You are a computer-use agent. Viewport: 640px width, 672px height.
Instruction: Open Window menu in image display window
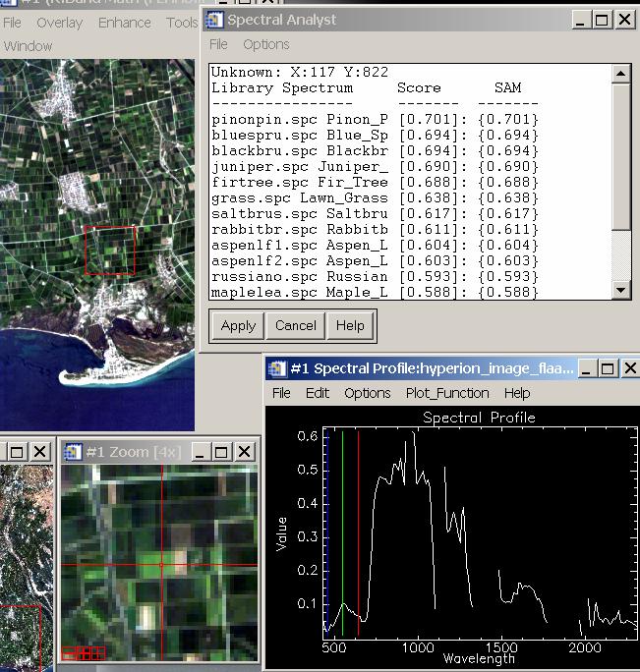[x=28, y=46]
